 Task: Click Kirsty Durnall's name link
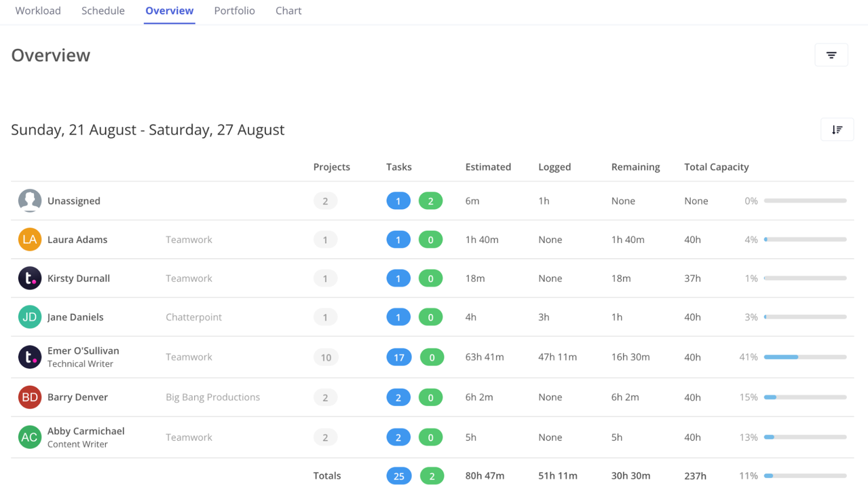click(x=77, y=278)
